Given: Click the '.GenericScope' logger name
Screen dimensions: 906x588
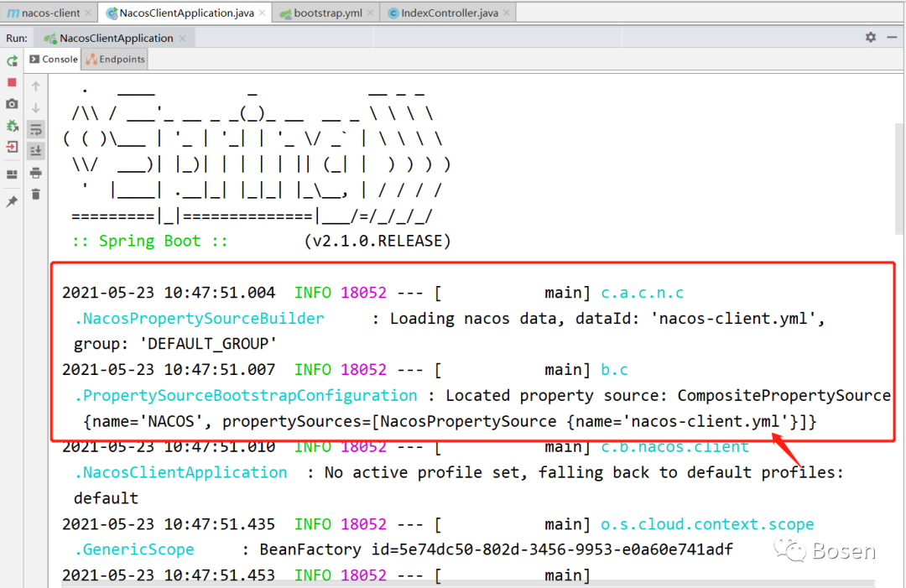Looking at the screenshot, I should point(133,550).
